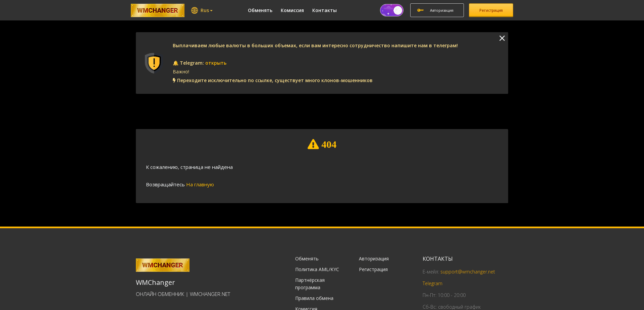
Task: Open the открыть Telegram link
Action: pos(215,63)
